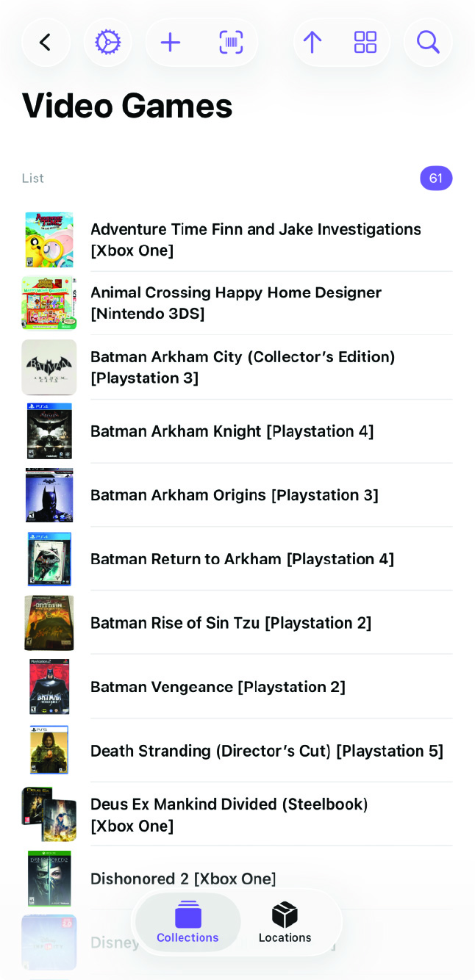The image size is (475, 980).
Task: Open search with the magnifier icon
Action: [x=427, y=42]
